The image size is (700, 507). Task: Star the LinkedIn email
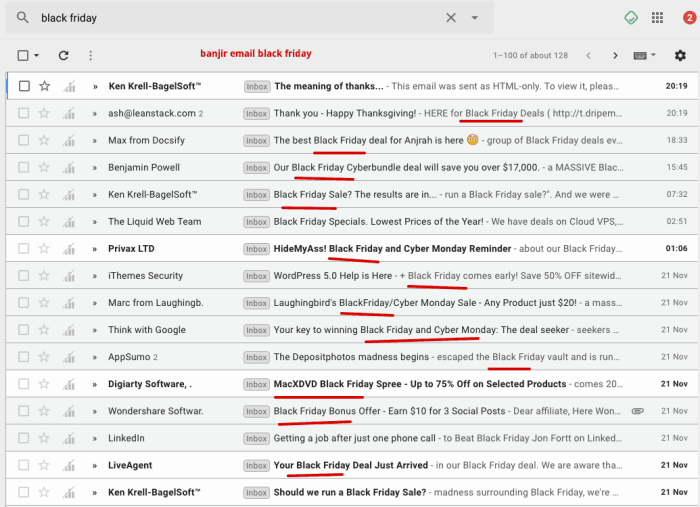click(x=44, y=438)
